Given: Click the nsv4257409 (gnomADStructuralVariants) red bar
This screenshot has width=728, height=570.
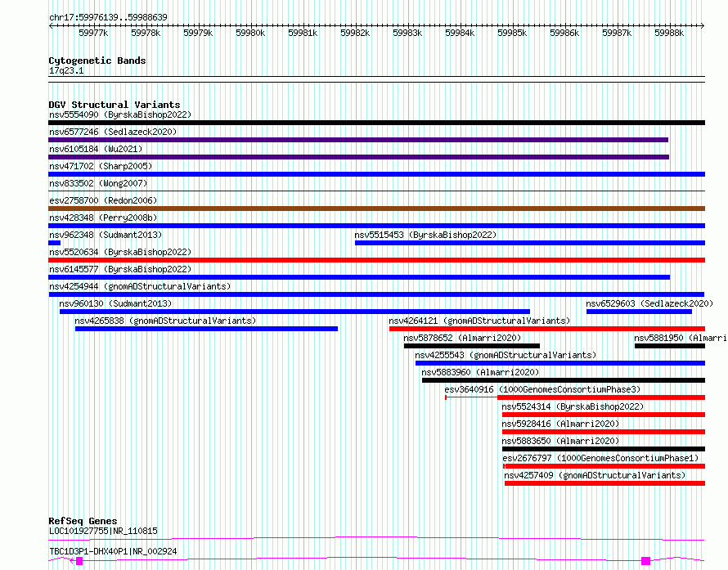Looking at the screenshot, I should (605, 483).
